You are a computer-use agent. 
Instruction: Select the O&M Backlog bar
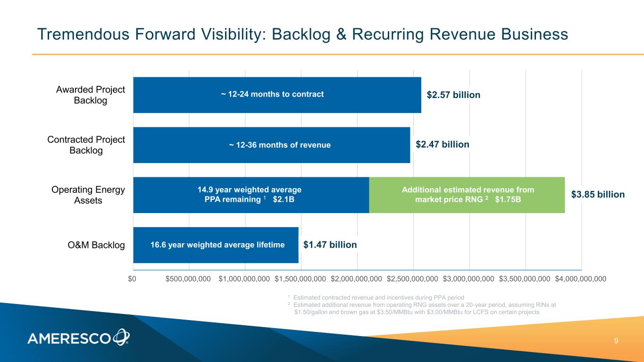pos(216,245)
